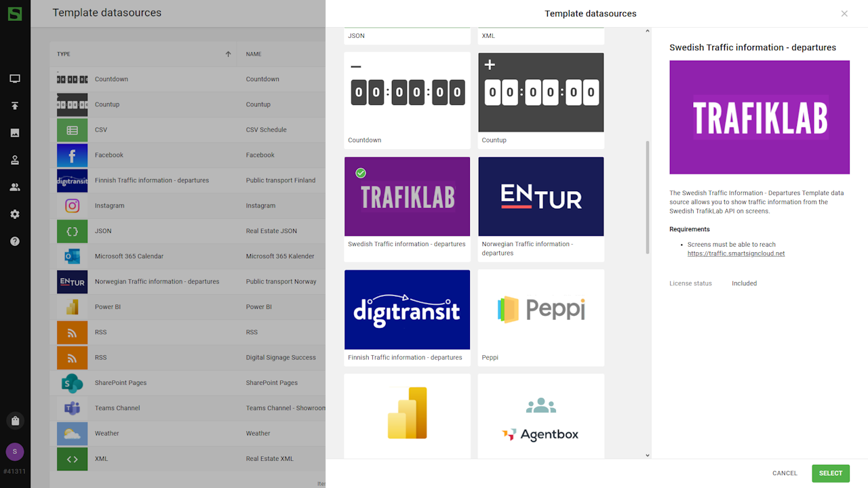Click the CANCEL button

pyautogui.click(x=785, y=473)
